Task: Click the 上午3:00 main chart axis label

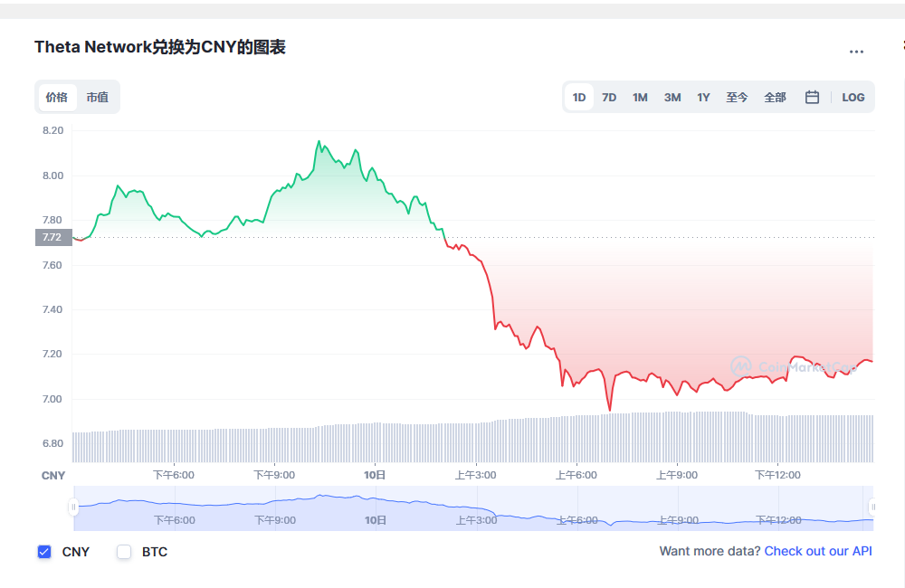Action: [x=476, y=475]
